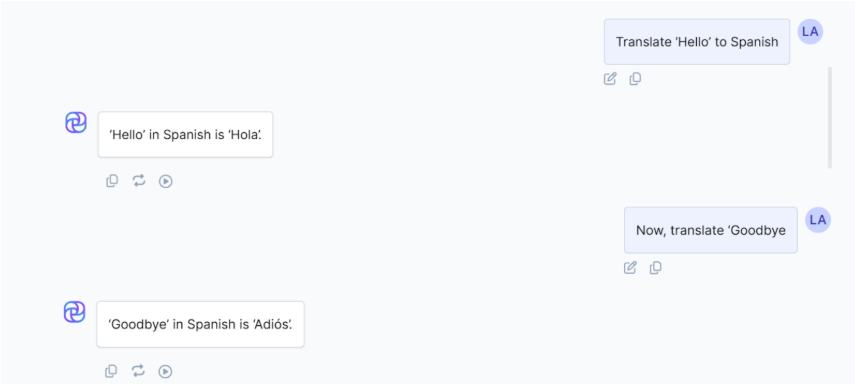Edit the 'Translate Hello to Spanish' message
855x384 pixels.
[x=610, y=79]
